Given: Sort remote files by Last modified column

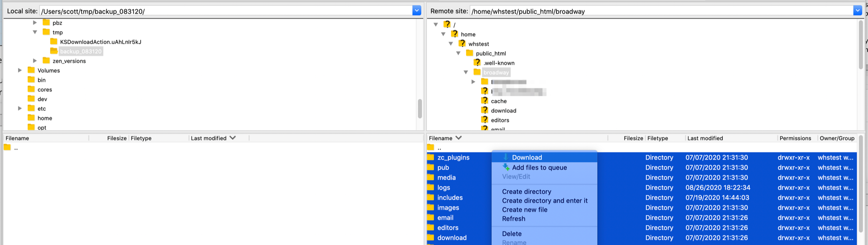Looking at the screenshot, I should tap(731, 138).
